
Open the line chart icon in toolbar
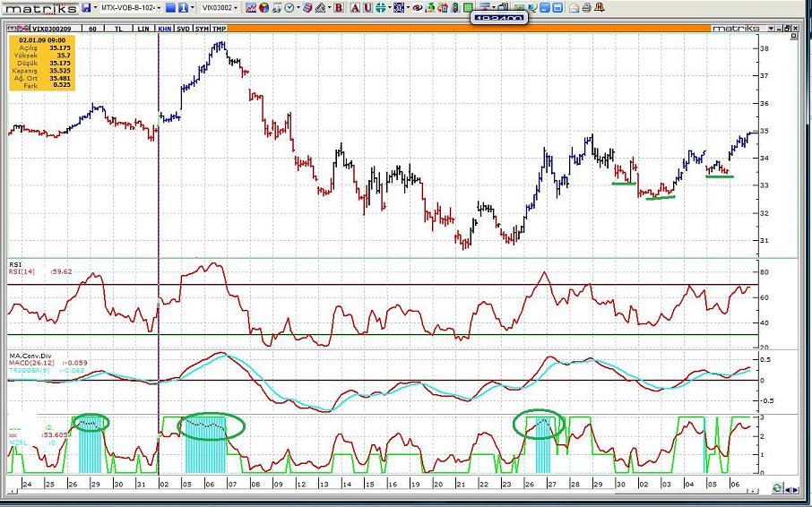[251, 7]
